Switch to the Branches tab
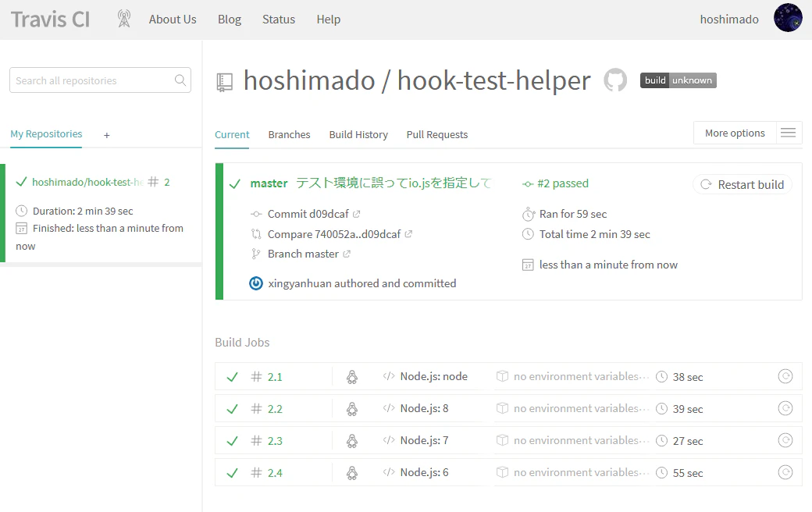This screenshot has width=812, height=512. pyautogui.click(x=289, y=134)
